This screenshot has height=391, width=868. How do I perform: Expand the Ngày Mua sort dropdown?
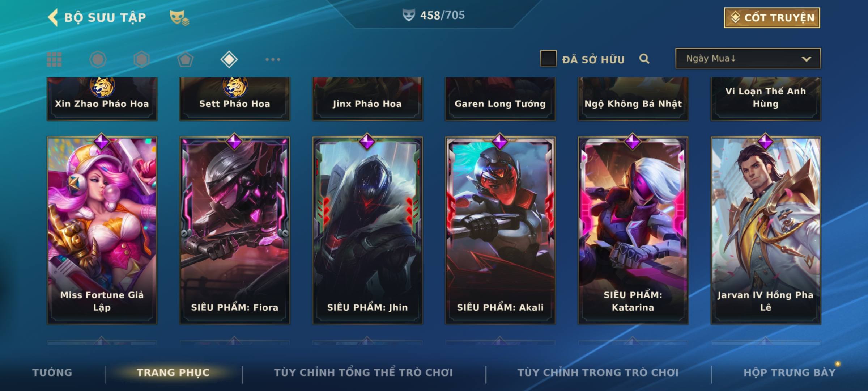tap(748, 58)
